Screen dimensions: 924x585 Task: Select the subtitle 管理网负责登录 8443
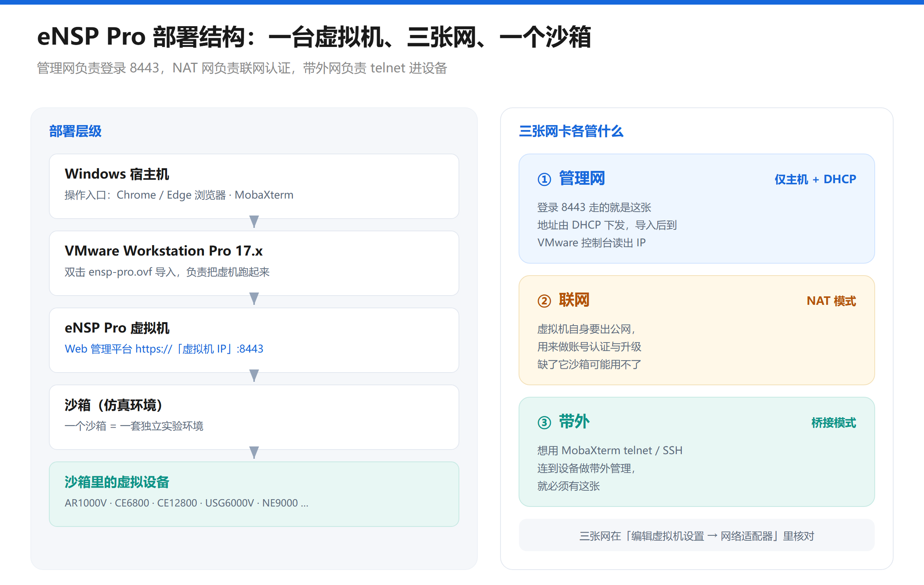coord(242,68)
